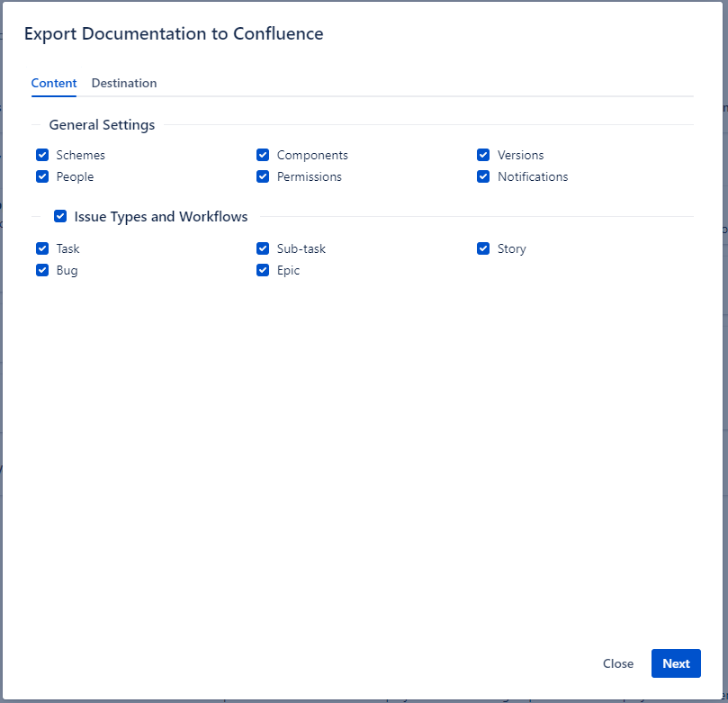Toggle the Permissions checkbox
The width and height of the screenshot is (728, 703).
(263, 177)
